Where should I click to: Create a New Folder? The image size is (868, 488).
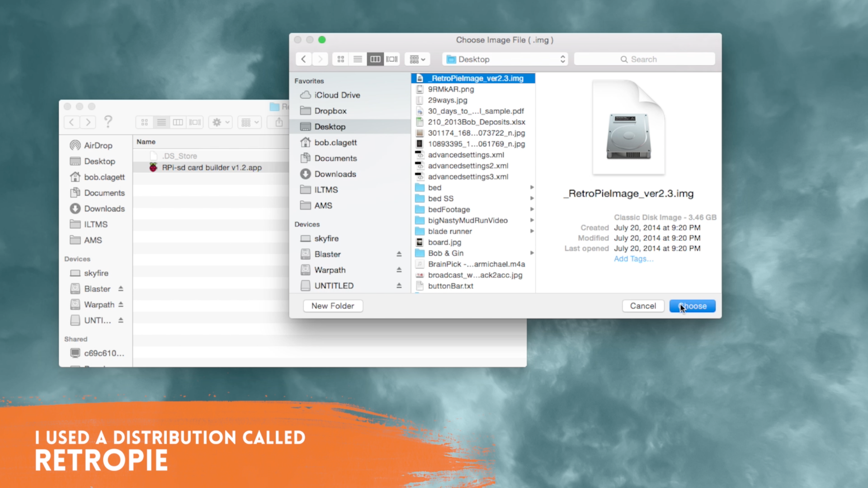click(333, 306)
